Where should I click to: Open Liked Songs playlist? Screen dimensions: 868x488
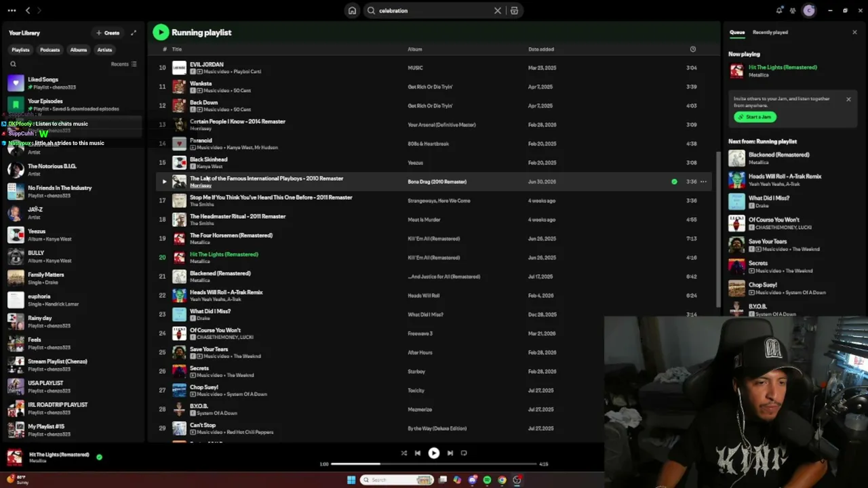tap(73, 83)
